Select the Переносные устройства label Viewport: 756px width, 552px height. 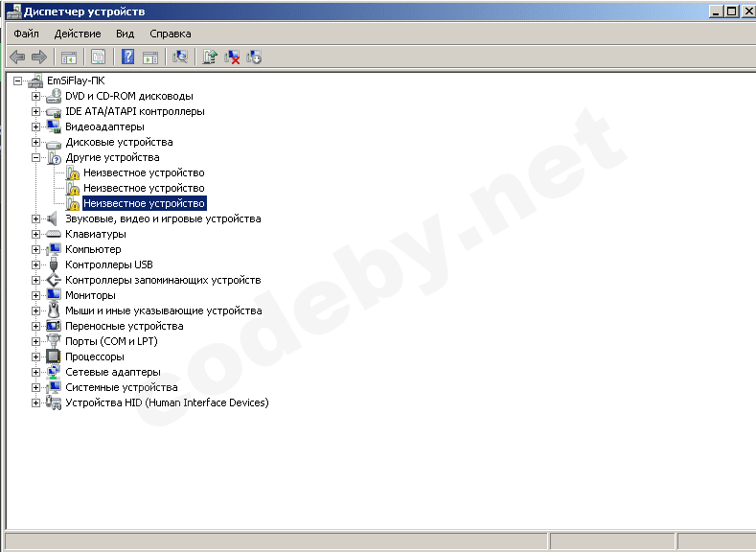coord(125,326)
